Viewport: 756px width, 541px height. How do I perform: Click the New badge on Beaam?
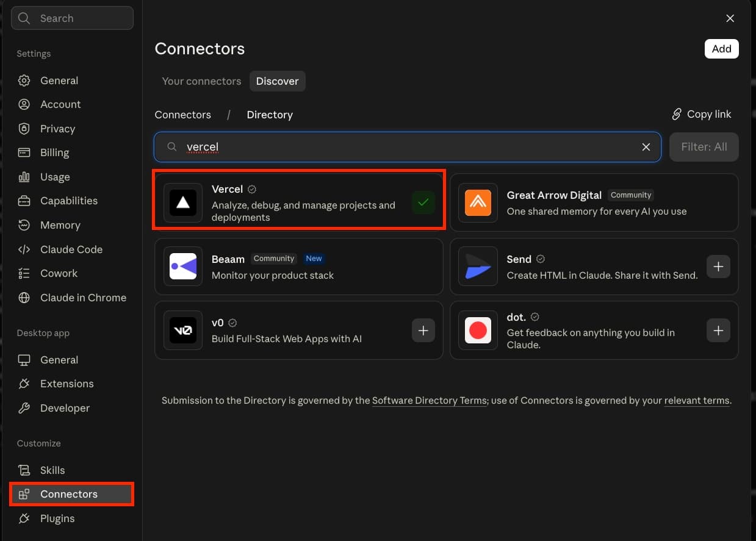coord(314,259)
